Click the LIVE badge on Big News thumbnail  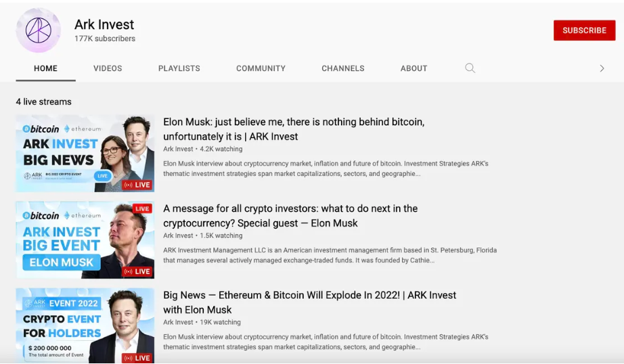[x=137, y=185]
